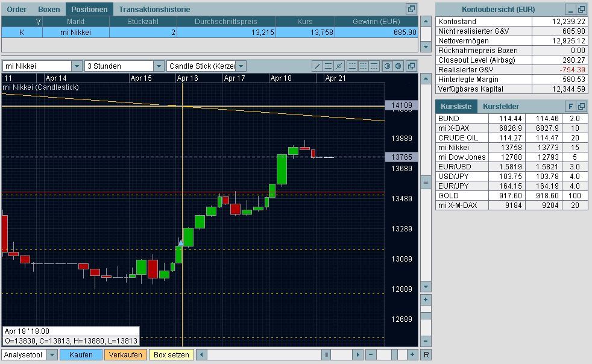Switch to the Kursfelder tab
The image size is (592, 364).
[x=500, y=107]
